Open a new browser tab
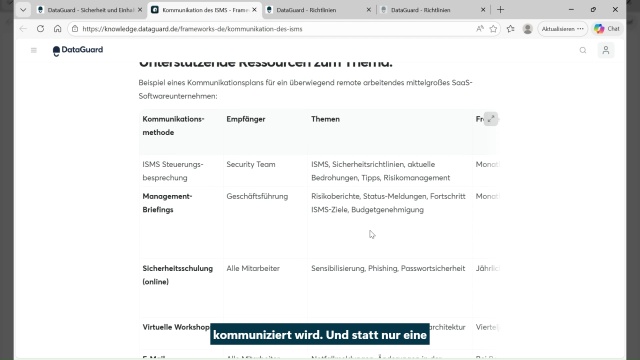The height and width of the screenshot is (360, 640). [x=500, y=10]
